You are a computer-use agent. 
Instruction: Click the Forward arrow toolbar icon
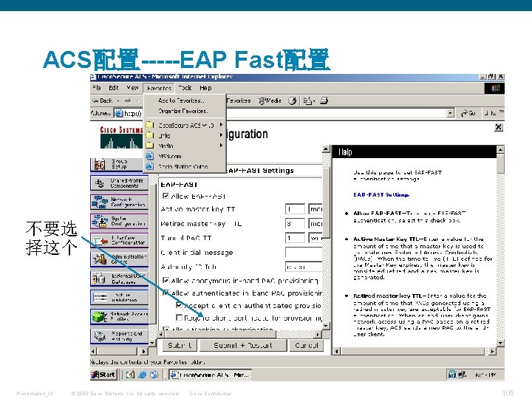[x=128, y=100]
